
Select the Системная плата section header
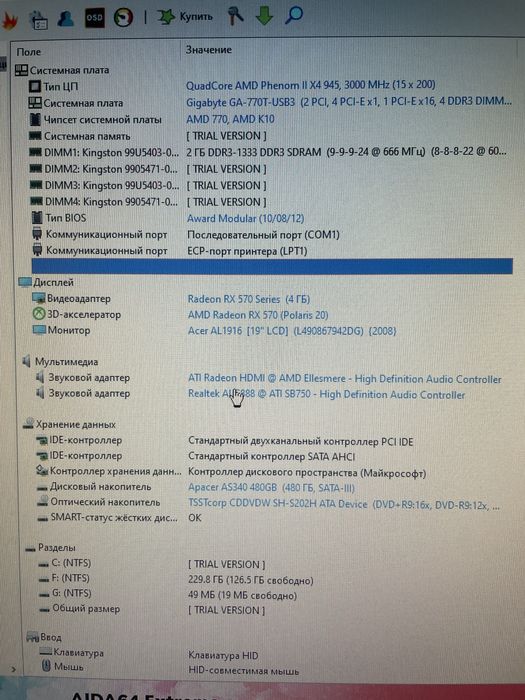[x=62, y=70]
